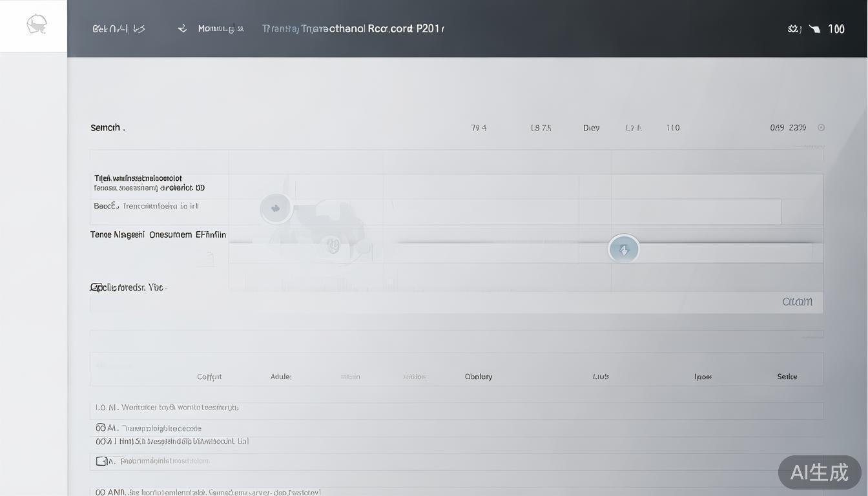Open the first row starting with 'I.O.N.'

click(168, 408)
